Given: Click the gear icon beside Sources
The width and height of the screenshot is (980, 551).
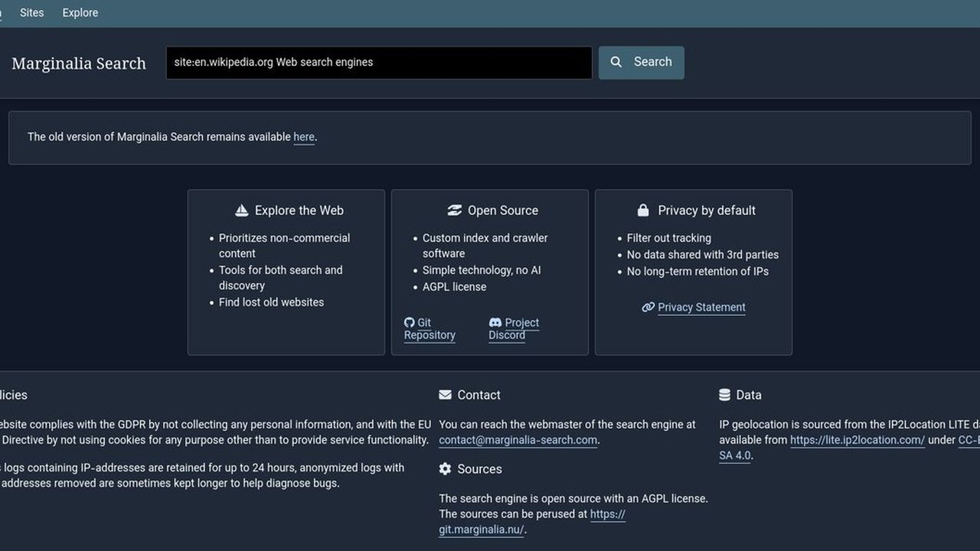Looking at the screenshot, I should (445, 469).
